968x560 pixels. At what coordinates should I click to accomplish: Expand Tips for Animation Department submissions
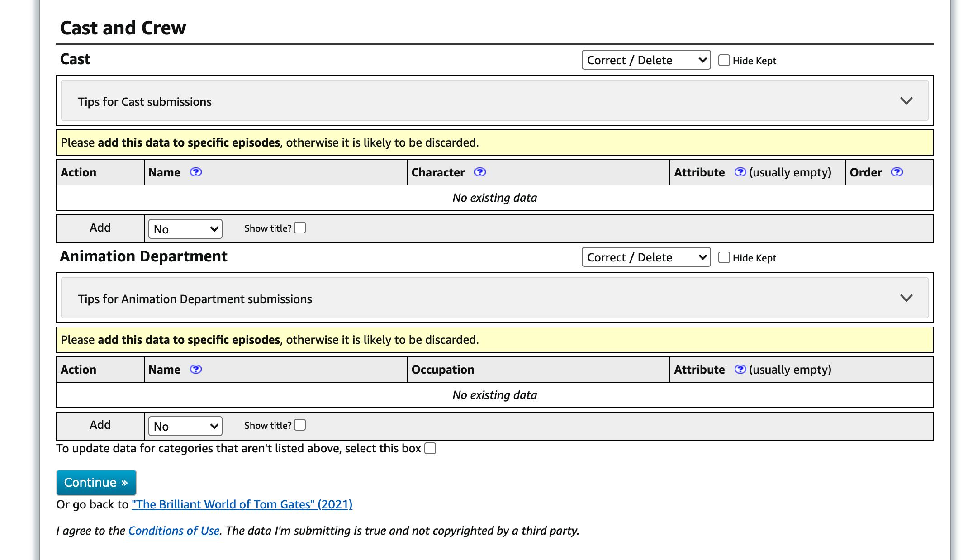pyautogui.click(x=906, y=298)
